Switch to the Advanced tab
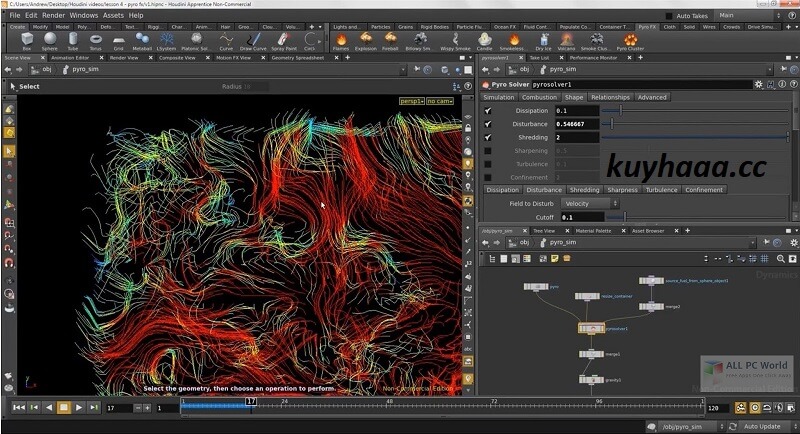800x434 pixels. click(x=652, y=97)
